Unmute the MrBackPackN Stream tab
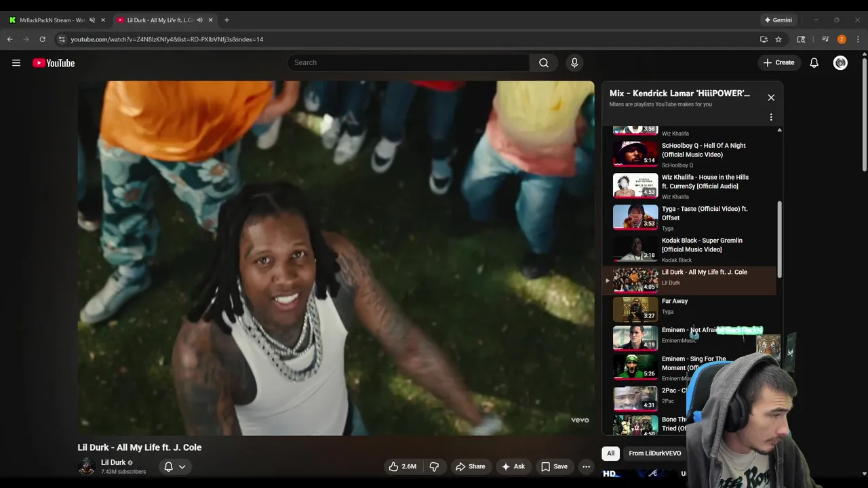 tap(92, 20)
